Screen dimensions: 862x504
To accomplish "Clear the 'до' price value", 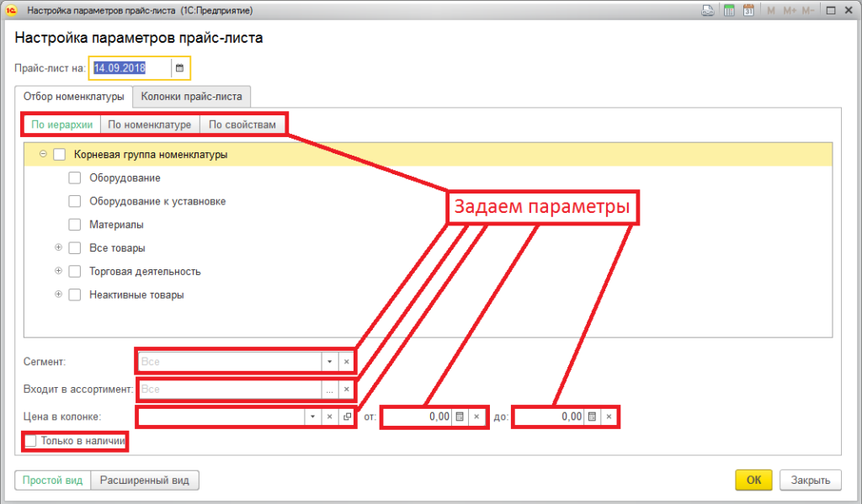I will tap(609, 416).
